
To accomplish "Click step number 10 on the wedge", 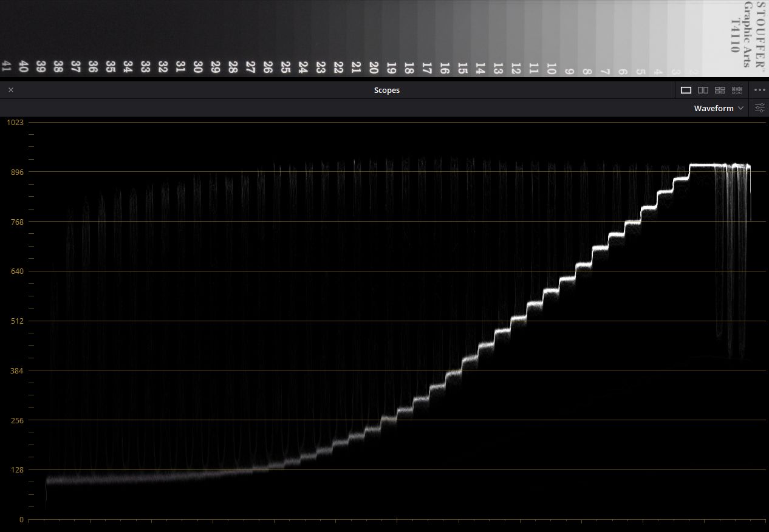I will click(x=551, y=69).
